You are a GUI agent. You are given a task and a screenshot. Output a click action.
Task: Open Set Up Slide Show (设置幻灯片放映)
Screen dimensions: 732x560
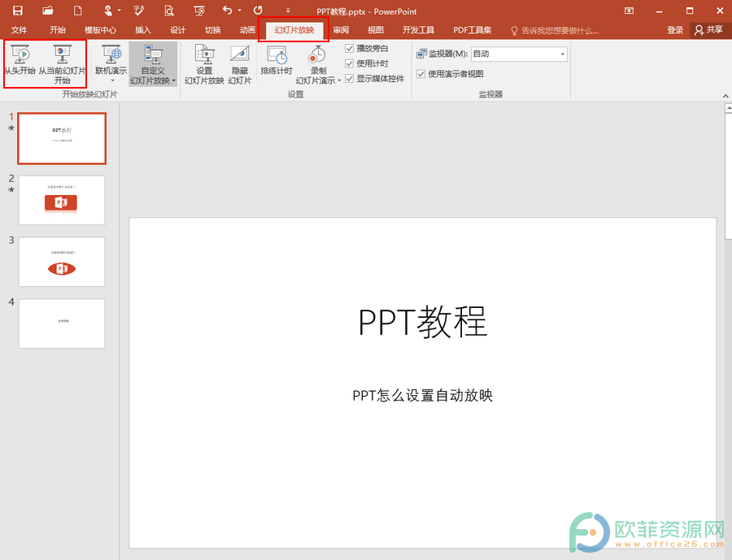[x=204, y=64]
